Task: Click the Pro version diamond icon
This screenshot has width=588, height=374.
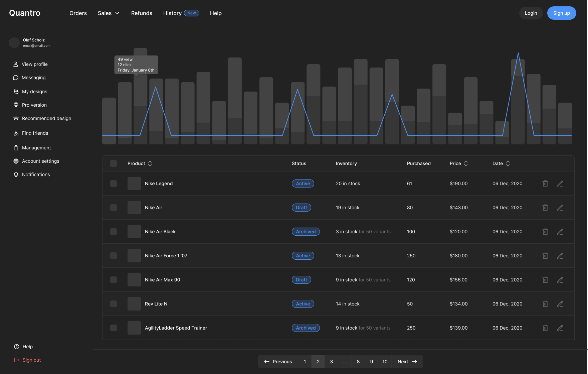Action: click(x=16, y=105)
